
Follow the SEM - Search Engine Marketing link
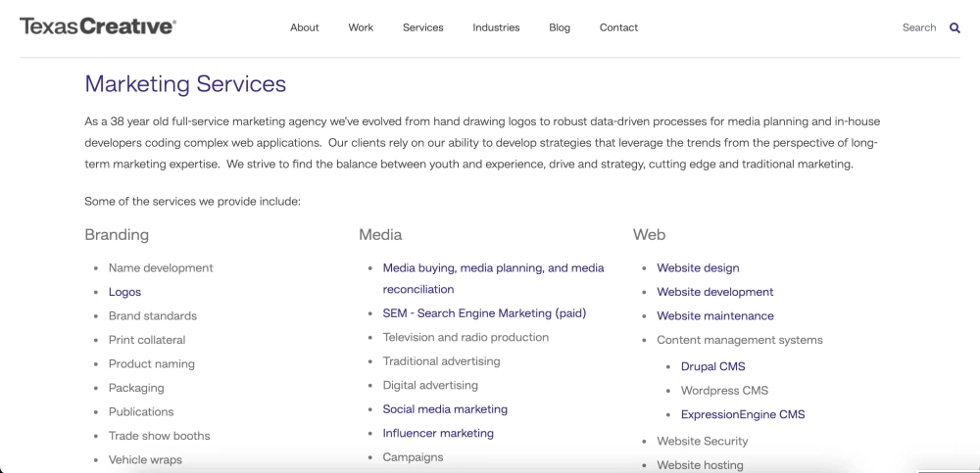click(484, 313)
